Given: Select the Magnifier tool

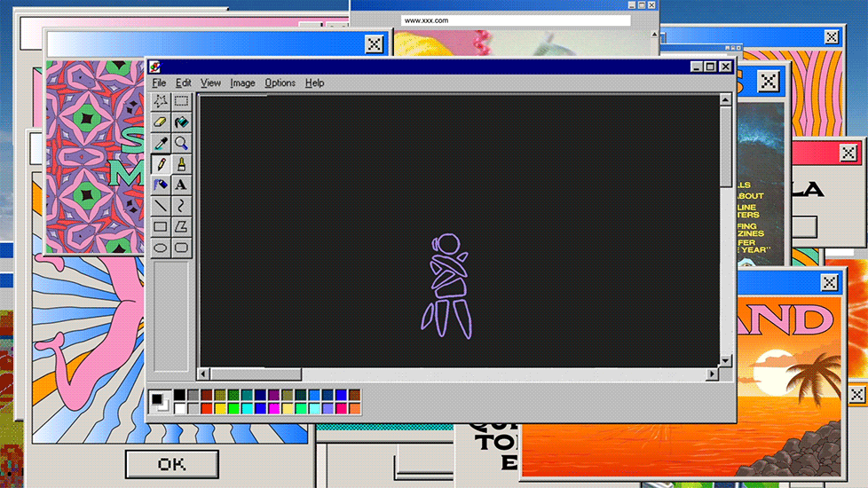Looking at the screenshot, I should (x=181, y=144).
